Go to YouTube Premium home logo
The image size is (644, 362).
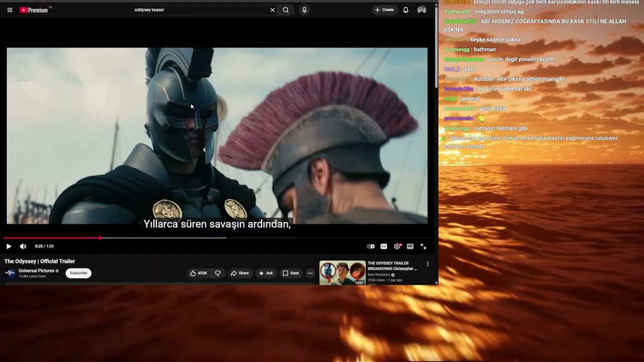(x=35, y=10)
